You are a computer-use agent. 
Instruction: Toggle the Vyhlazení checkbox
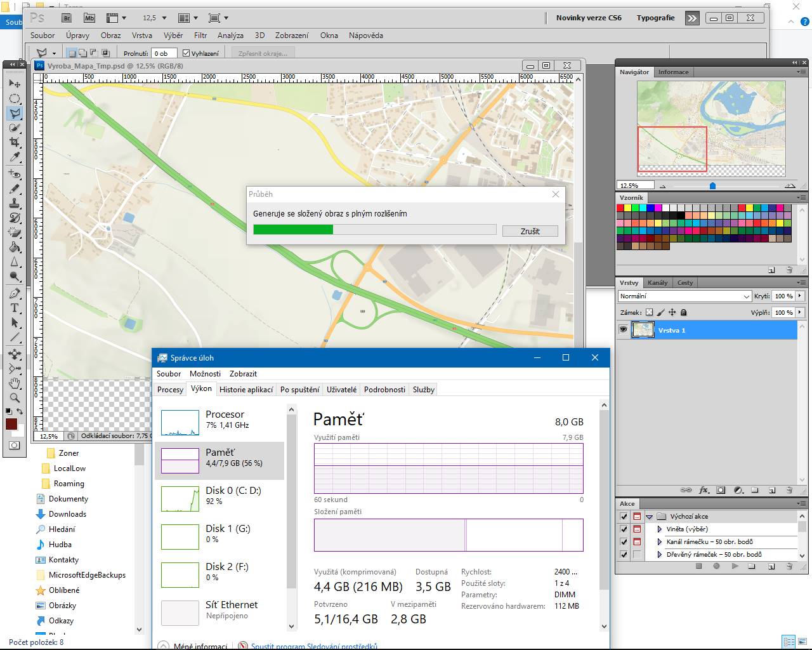click(x=187, y=53)
